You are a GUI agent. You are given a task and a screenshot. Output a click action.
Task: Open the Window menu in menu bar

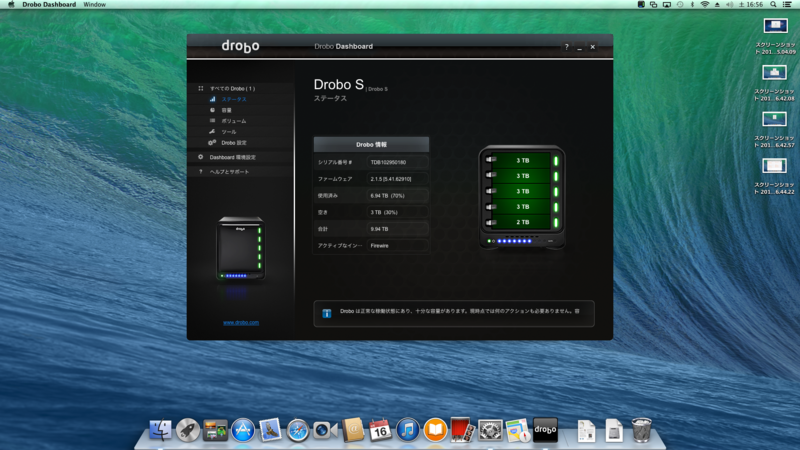[94, 5]
